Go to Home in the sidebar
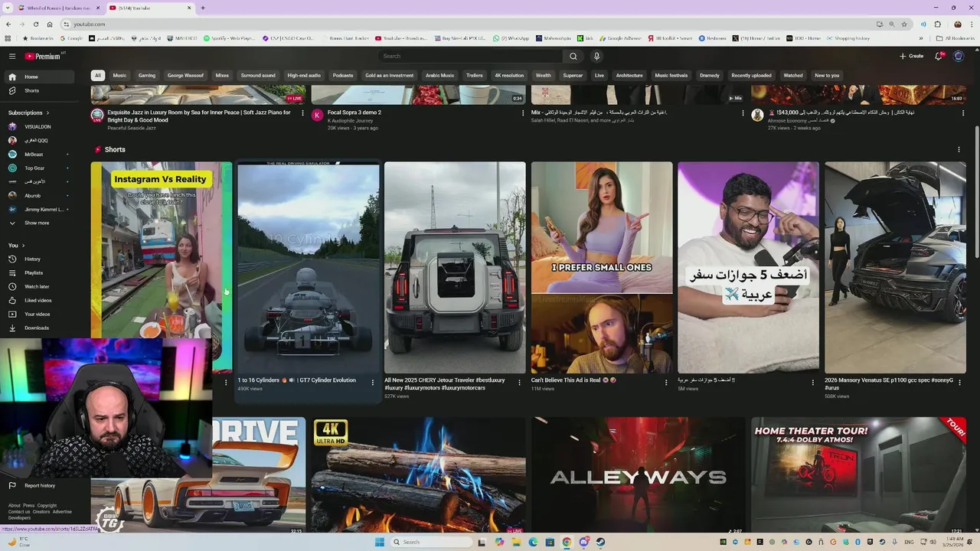 click(41, 77)
